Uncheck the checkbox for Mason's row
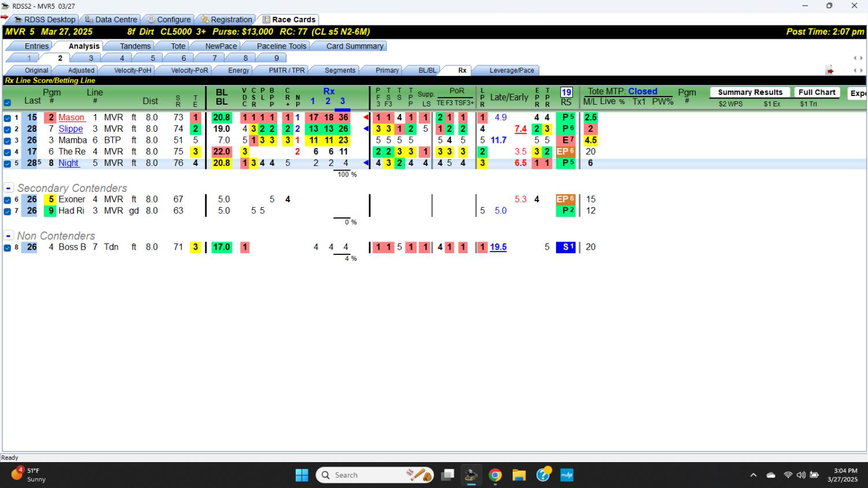The width and height of the screenshot is (868, 488). click(x=8, y=118)
